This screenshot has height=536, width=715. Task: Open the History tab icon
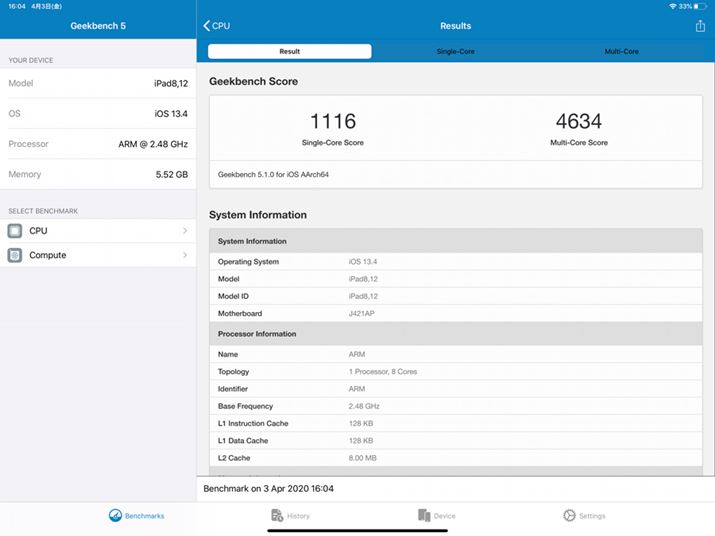[x=278, y=516]
